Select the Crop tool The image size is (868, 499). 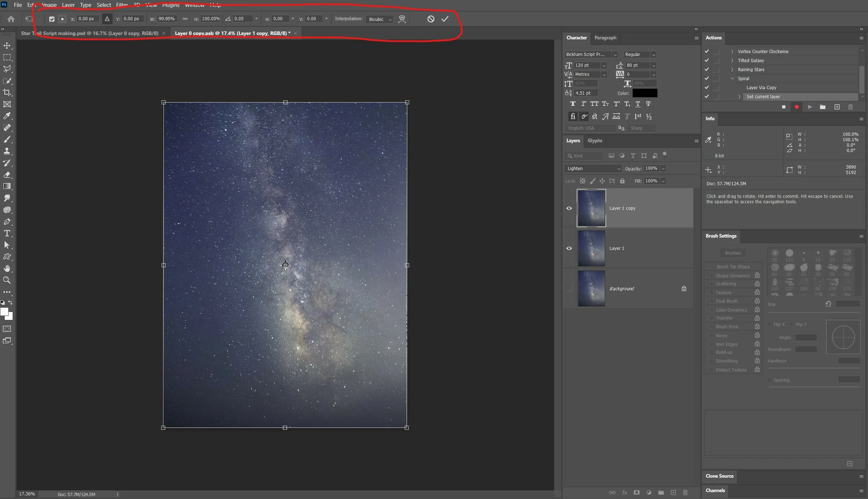coord(7,92)
